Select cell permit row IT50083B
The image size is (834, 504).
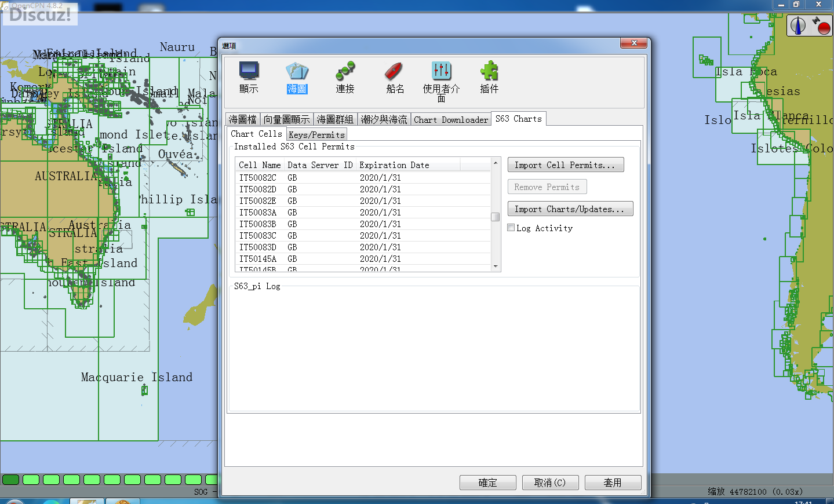[363, 224]
